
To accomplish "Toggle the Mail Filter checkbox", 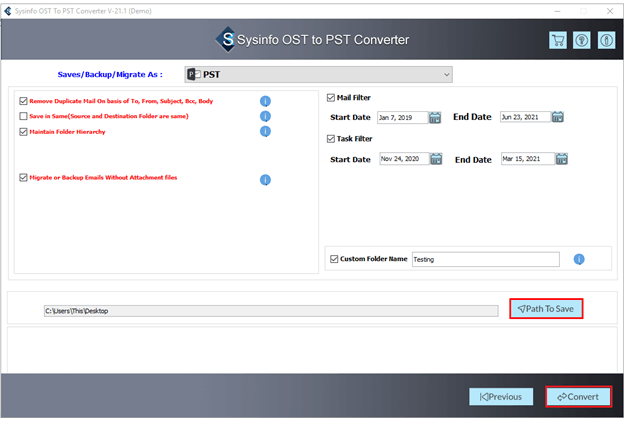I will click(331, 98).
